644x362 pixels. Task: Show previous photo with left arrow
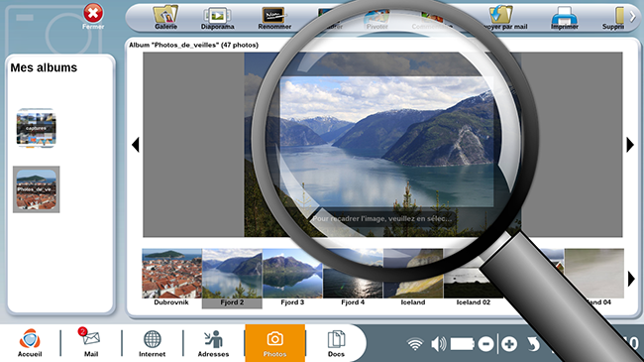pyautogui.click(x=135, y=145)
